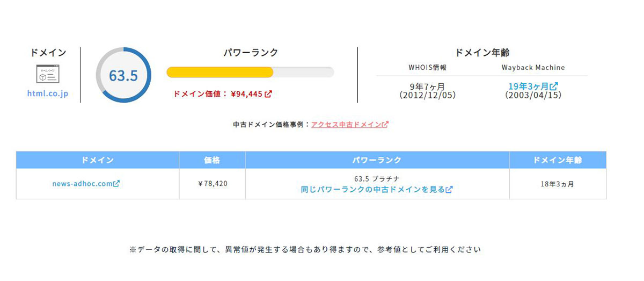
Task: Open the news-adhoc.com domain link
Action: click(86, 184)
